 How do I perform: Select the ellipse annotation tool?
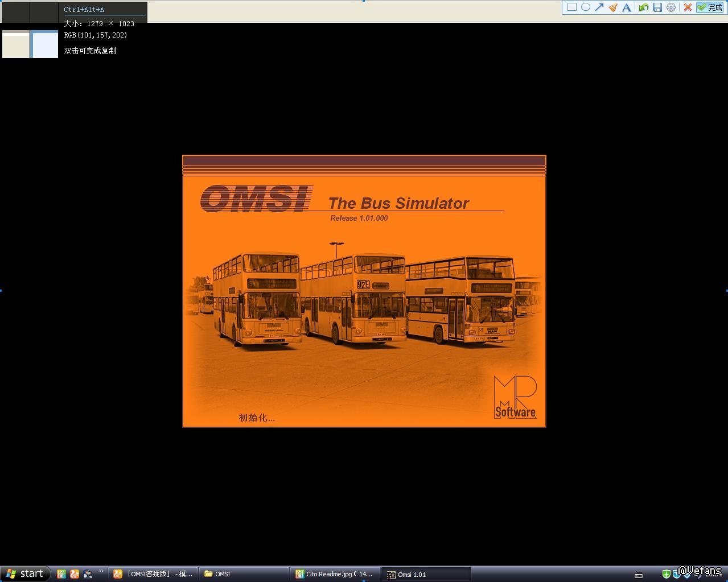(x=586, y=7)
